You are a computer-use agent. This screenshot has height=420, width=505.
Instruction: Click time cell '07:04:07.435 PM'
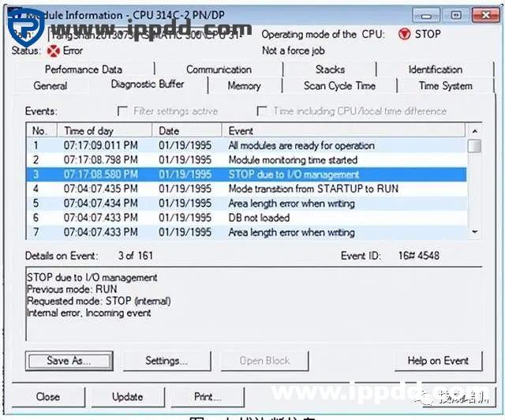(x=101, y=189)
